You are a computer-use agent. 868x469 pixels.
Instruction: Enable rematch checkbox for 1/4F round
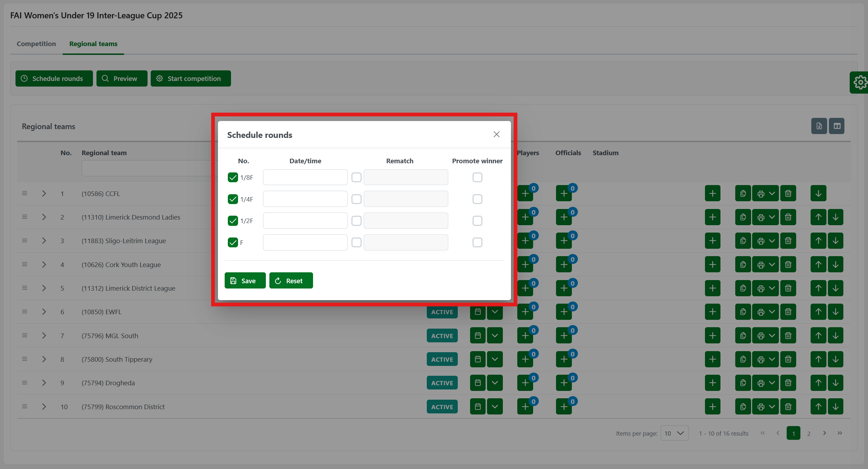point(356,199)
